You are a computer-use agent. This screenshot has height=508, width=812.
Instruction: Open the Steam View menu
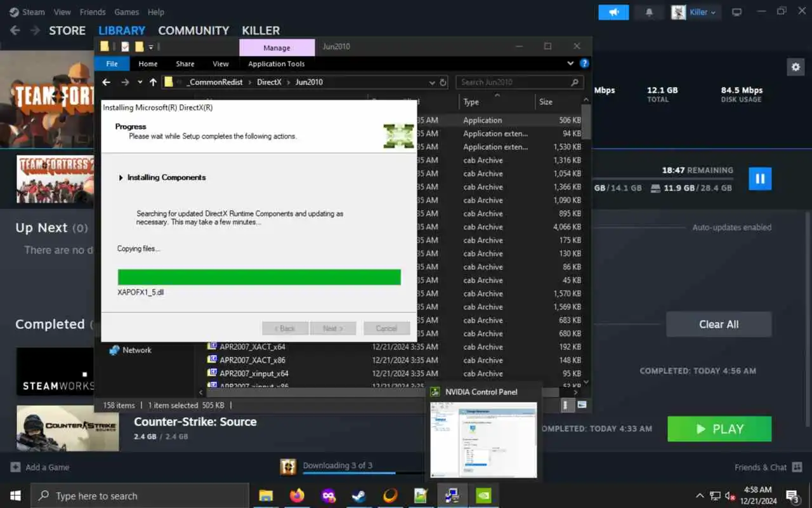(x=62, y=12)
